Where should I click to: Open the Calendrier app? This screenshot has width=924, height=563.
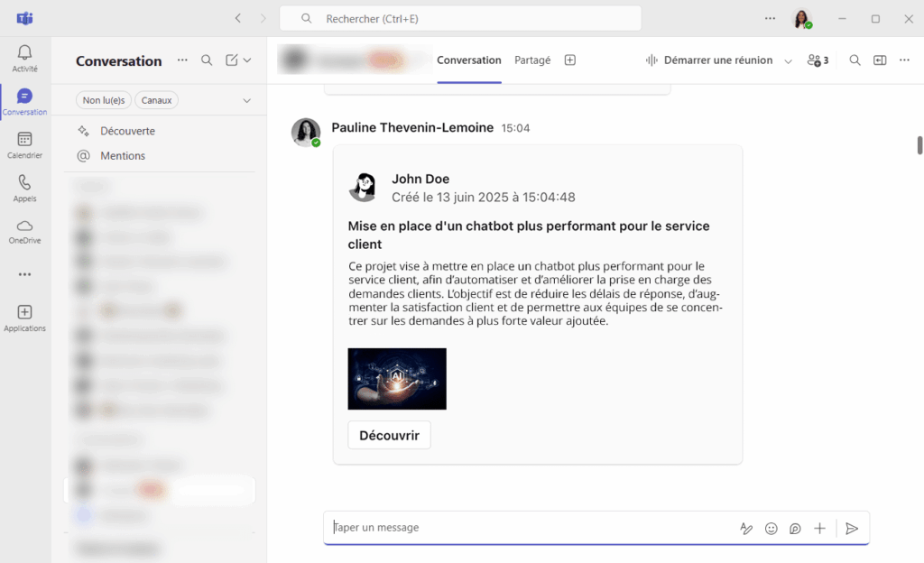click(24, 145)
